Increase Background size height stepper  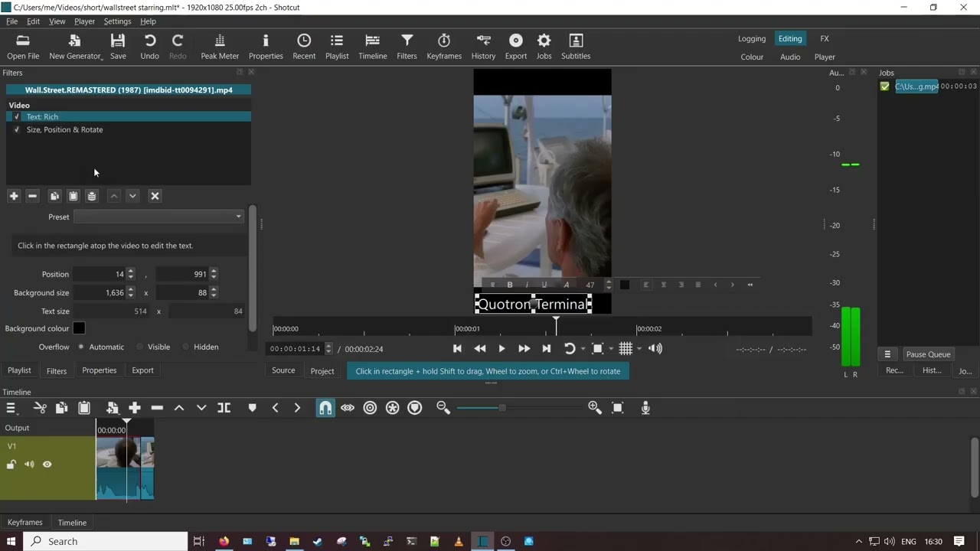(x=214, y=289)
